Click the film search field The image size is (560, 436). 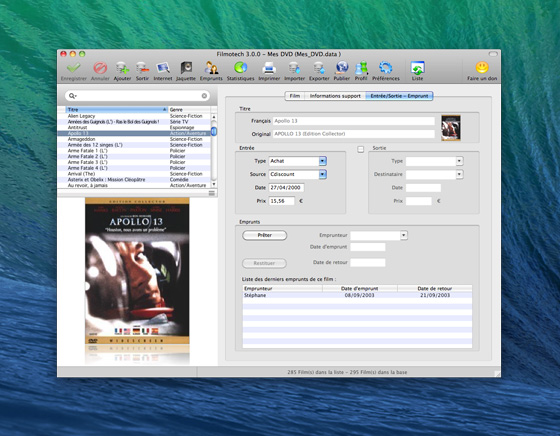[138, 96]
